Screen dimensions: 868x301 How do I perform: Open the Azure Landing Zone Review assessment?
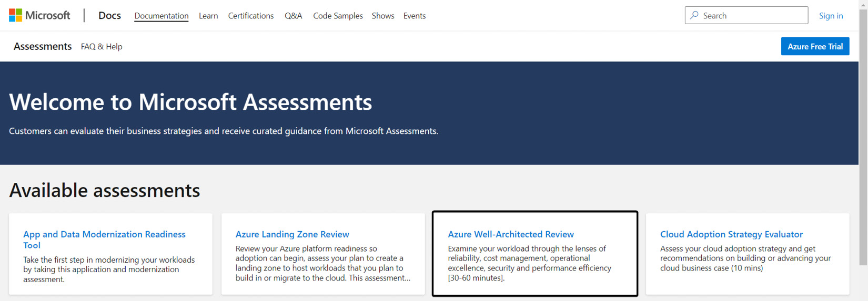tap(292, 234)
